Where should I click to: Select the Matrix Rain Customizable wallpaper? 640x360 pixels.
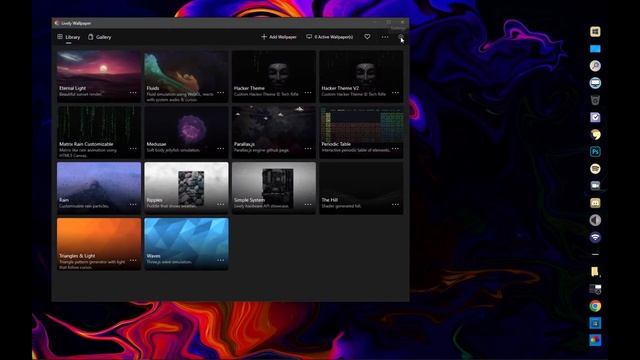[99, 132]
